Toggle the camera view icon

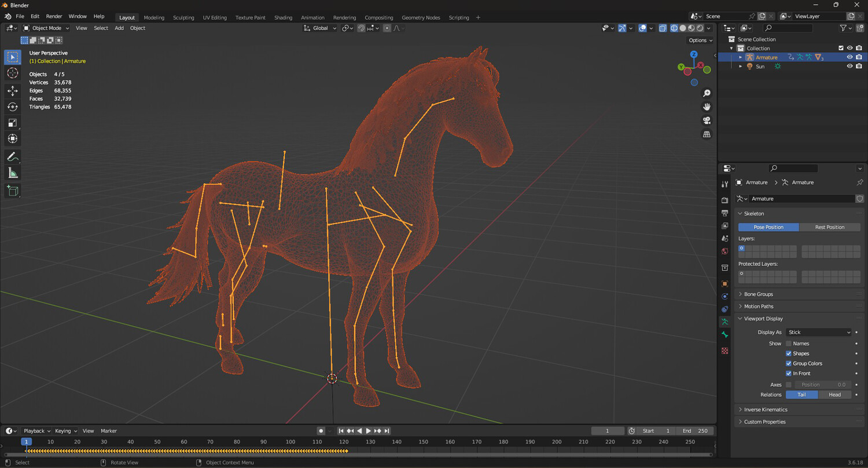[x=707, y=120]
